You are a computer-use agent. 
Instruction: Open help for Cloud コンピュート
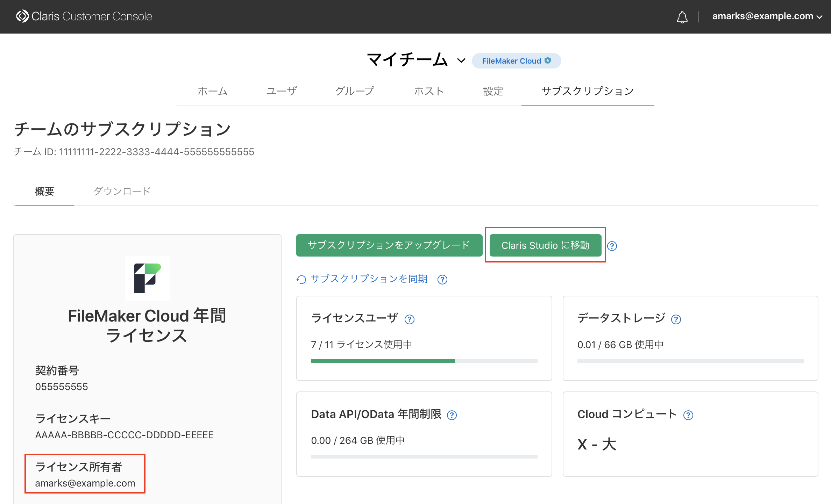pos(688,415)
